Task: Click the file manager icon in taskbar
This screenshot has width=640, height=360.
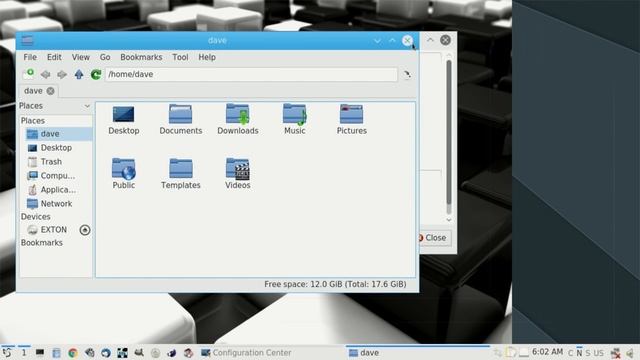Action: coord(56,353)
